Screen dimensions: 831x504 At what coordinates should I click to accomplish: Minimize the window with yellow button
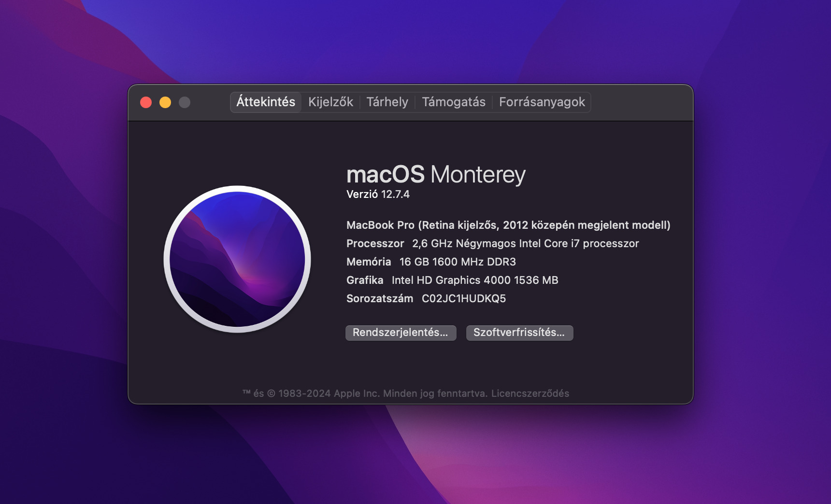165,102
